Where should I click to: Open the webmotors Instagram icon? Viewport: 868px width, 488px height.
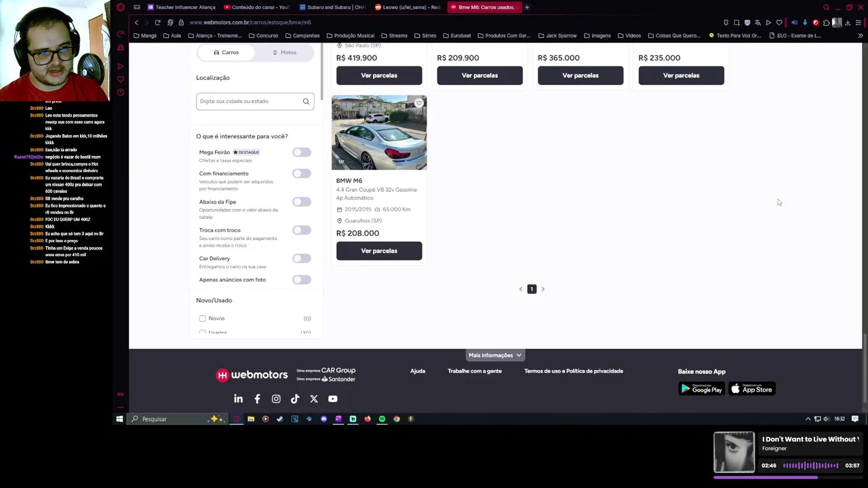tap(276, 399)
